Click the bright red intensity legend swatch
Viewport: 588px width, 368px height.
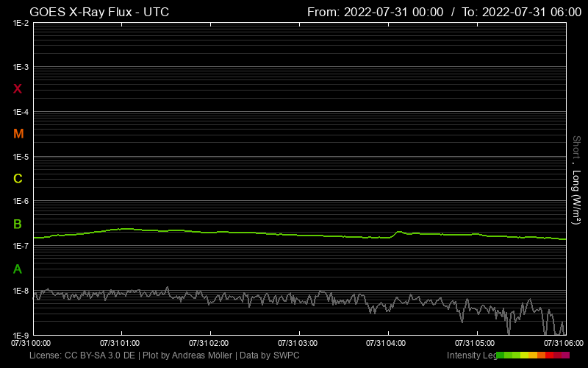pyautogui.click(x=549, y=355)
